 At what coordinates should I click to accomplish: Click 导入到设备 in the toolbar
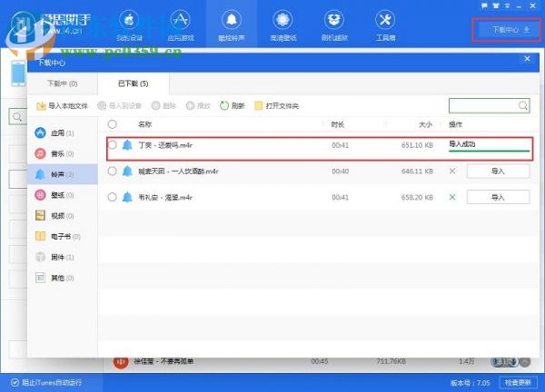pos(120,106)
